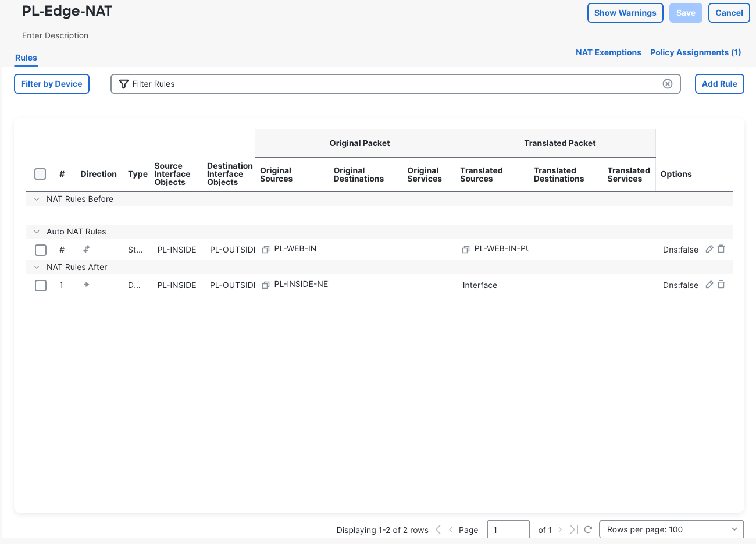Collapse the NAT Rules After section
This screenshot has width=756, height=544.
tap(37, 267)
